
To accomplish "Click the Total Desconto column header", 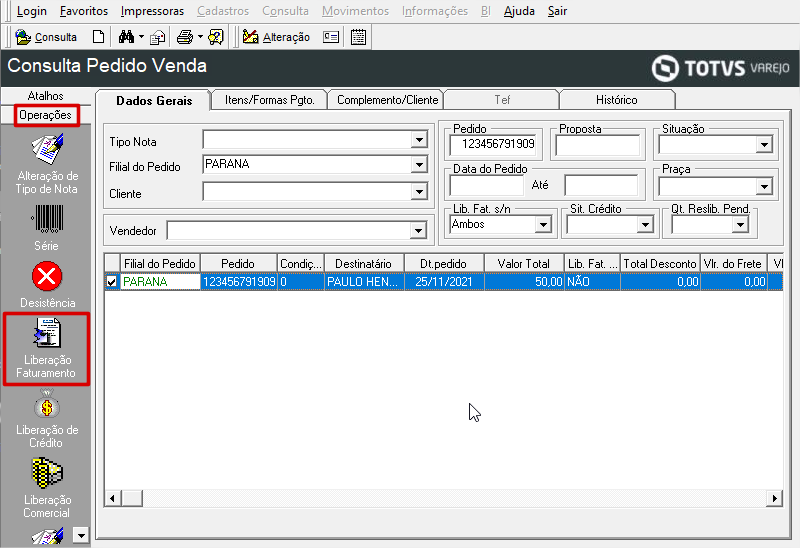I will [660, 264].
